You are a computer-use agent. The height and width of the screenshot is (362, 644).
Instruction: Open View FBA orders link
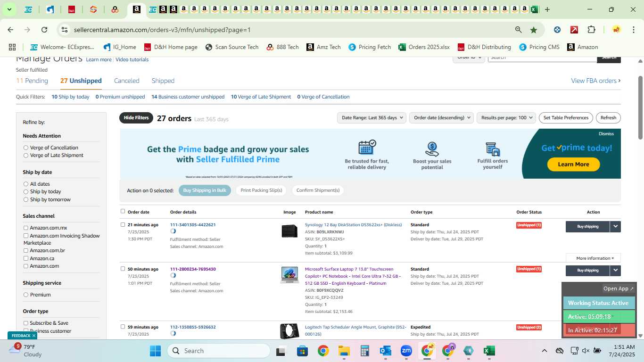pos(596,81)
